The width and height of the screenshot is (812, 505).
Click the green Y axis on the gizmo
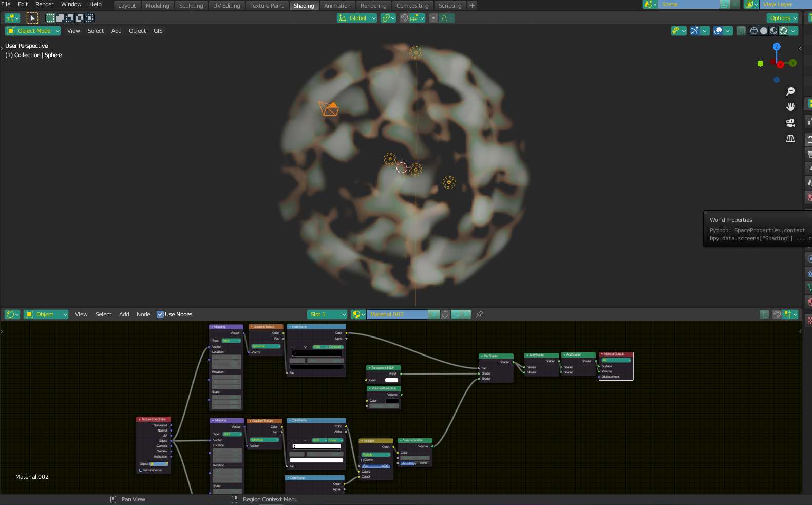(793, 63)
